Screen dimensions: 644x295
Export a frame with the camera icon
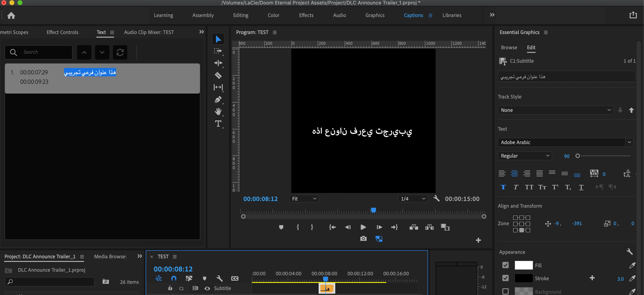[x=363, y=239]
